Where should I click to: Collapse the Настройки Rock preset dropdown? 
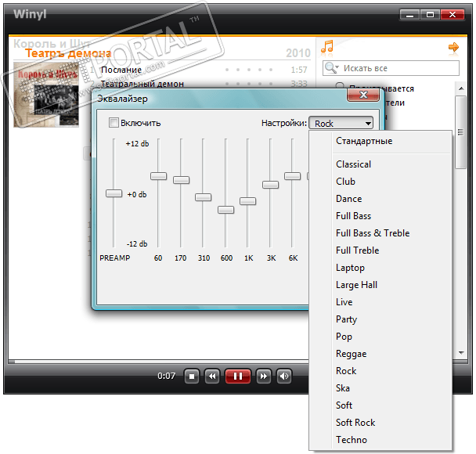pyautogui.click(x=341, y=123)
